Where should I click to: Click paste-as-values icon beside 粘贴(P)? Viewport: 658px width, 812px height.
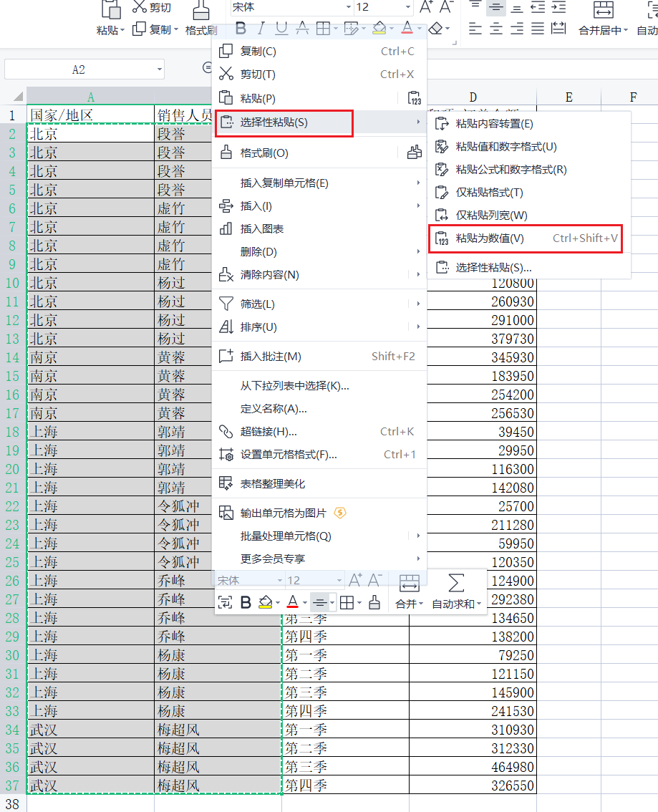[413, 98]
